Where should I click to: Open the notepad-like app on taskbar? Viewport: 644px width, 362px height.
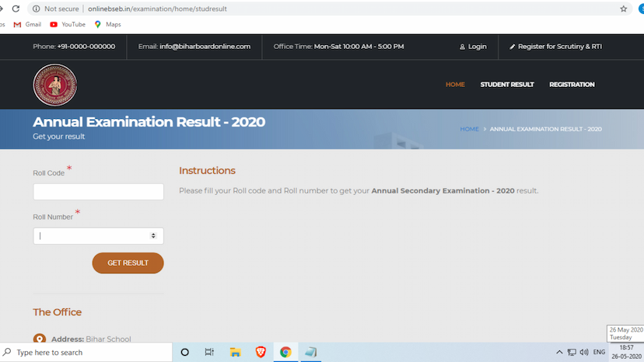coord(311,352)
